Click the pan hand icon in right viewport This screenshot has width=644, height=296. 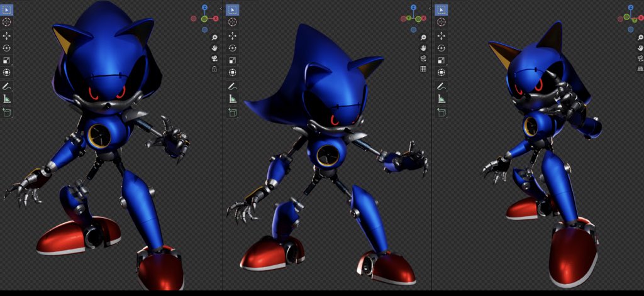pyautogui.click(x=640, y=48)
